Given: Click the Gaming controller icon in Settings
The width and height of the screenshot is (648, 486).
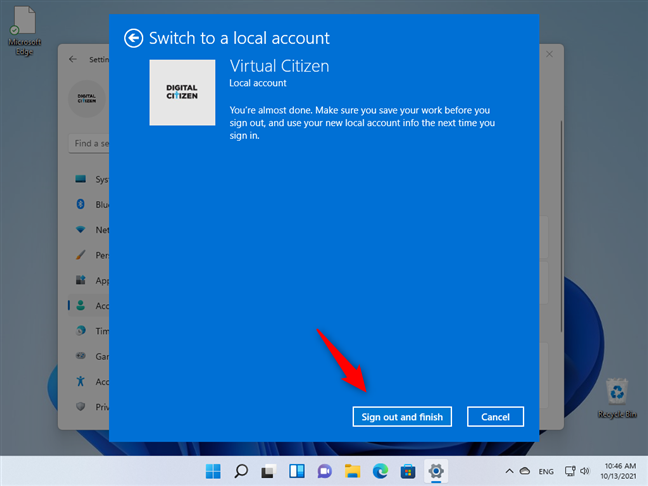Looking at the screenshot, I should 81,356.
